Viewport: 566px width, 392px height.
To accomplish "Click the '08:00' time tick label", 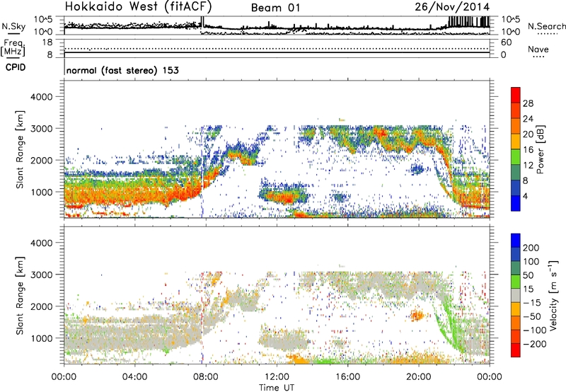I will pos(206,376).
